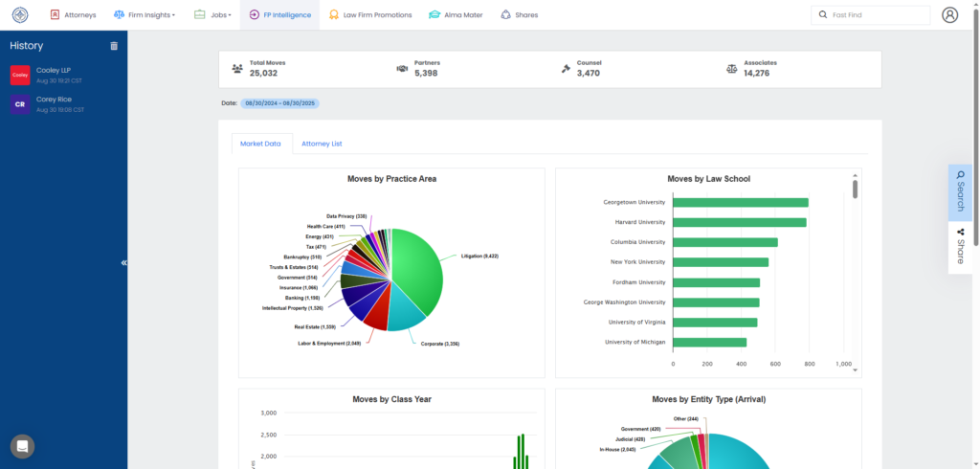Viewport: 980px width, 469px height.
Task: Click the Cooley LLP red logo thumbnail
Action: pos(20,75)
